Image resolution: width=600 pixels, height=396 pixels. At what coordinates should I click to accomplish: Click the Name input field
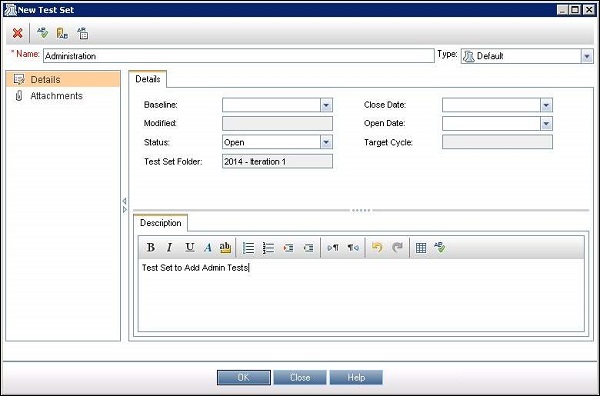tap(239, 56)
